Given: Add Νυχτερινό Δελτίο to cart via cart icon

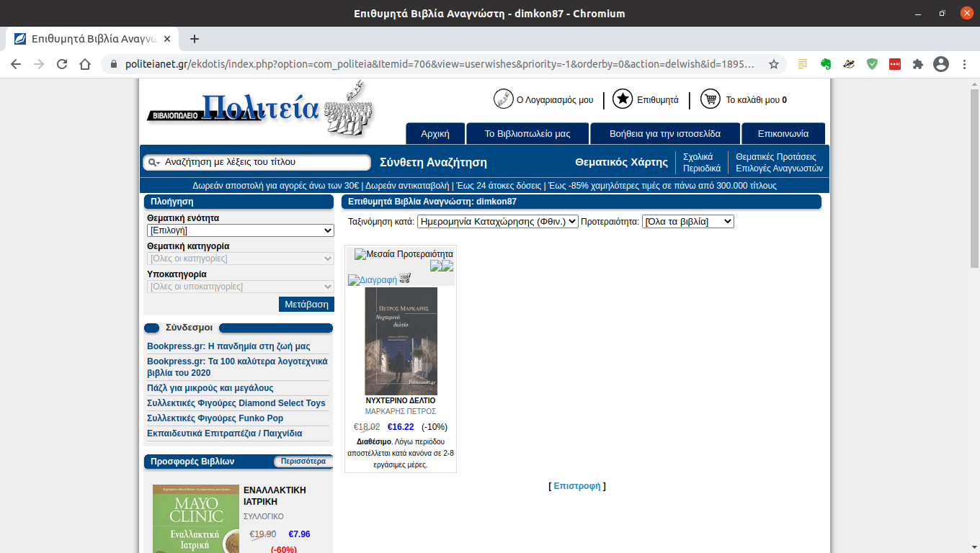Looking at the screenshot, I should click(x=405, y=278).
